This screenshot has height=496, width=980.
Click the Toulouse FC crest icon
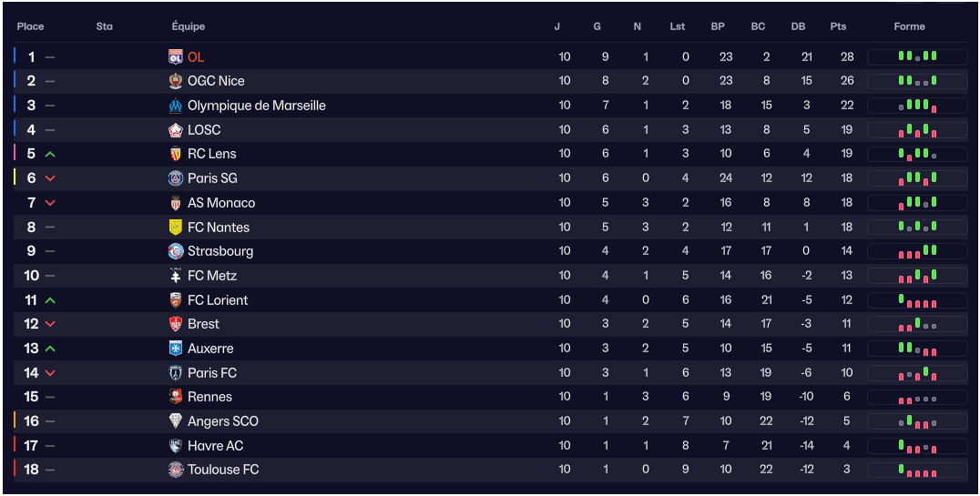176,470
